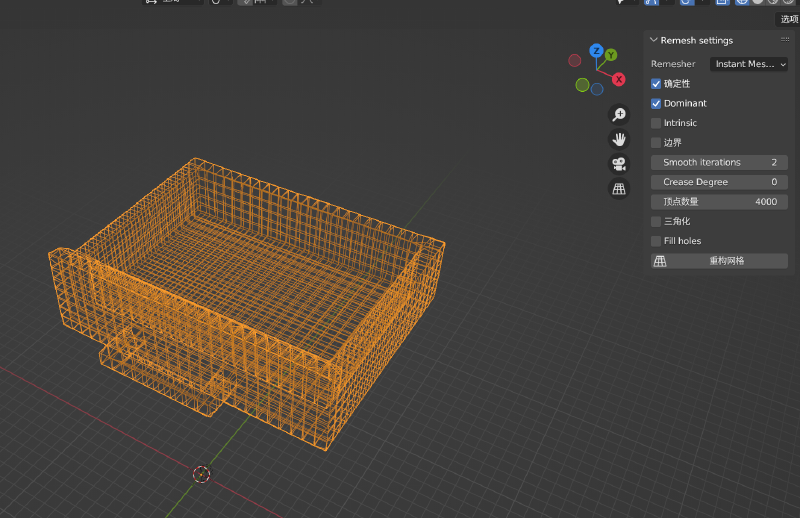Viewport: 800px width, 518px height.
Task: Click the panel drag grip dots icon
Action: click(x=785, y=40)
